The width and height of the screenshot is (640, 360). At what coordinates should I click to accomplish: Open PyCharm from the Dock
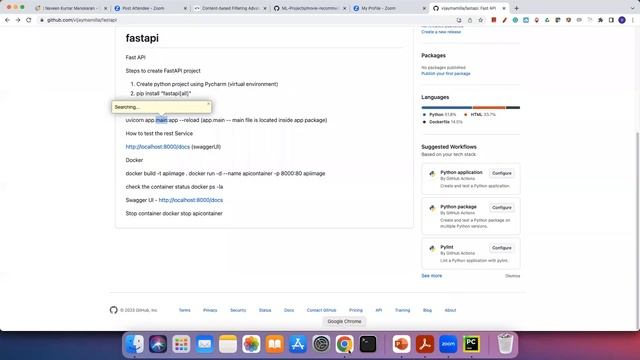tap(471, 344)
